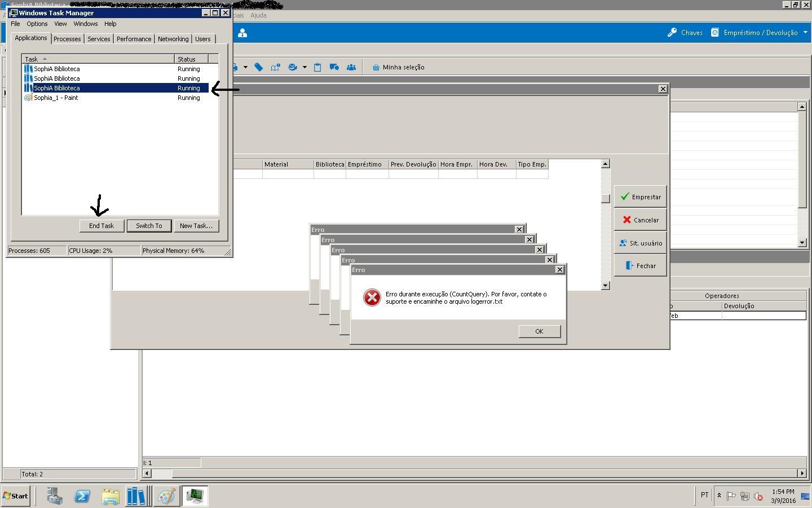Click the user icon in the blue header
Screen dimensions: 812x508
click(242, 33)
